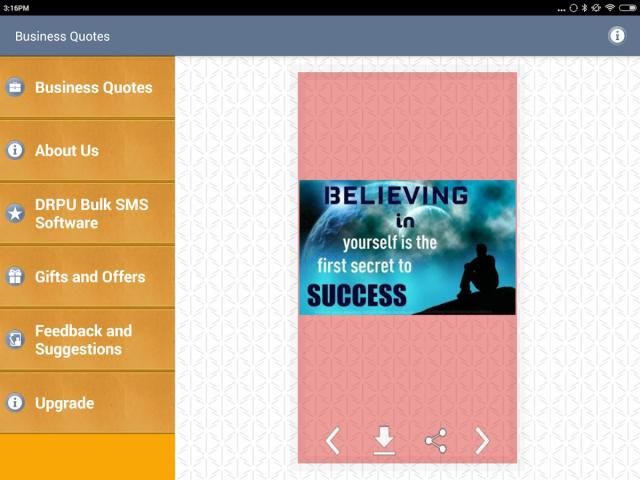The image size is (640, 480).
Task: Tap the star icon beside DRPU Bulk SMS
Action: click(15, 213)
